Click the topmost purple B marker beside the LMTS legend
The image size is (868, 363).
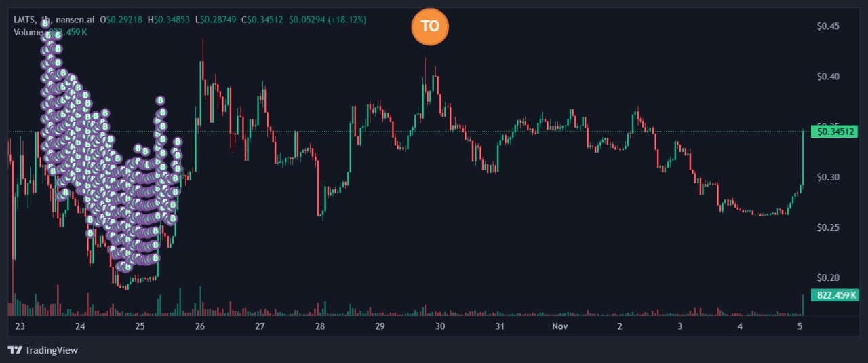coord(45,23)
